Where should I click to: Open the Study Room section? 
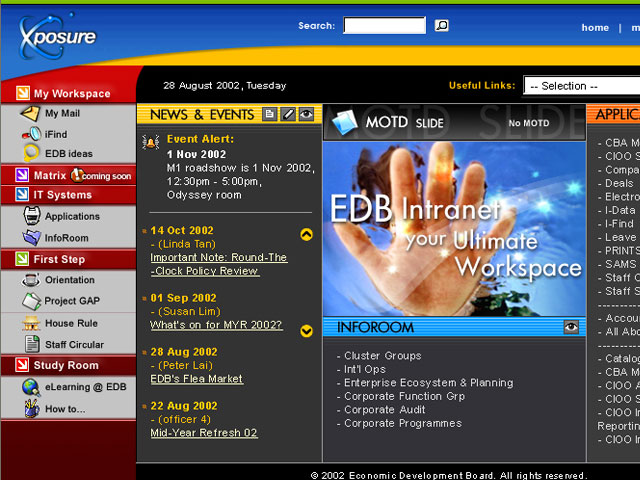(66, 365)
